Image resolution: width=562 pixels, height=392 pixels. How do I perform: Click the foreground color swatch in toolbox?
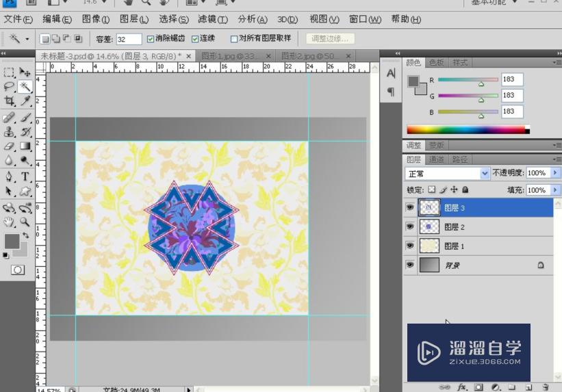pyautogui.click(x=10, y=240)
